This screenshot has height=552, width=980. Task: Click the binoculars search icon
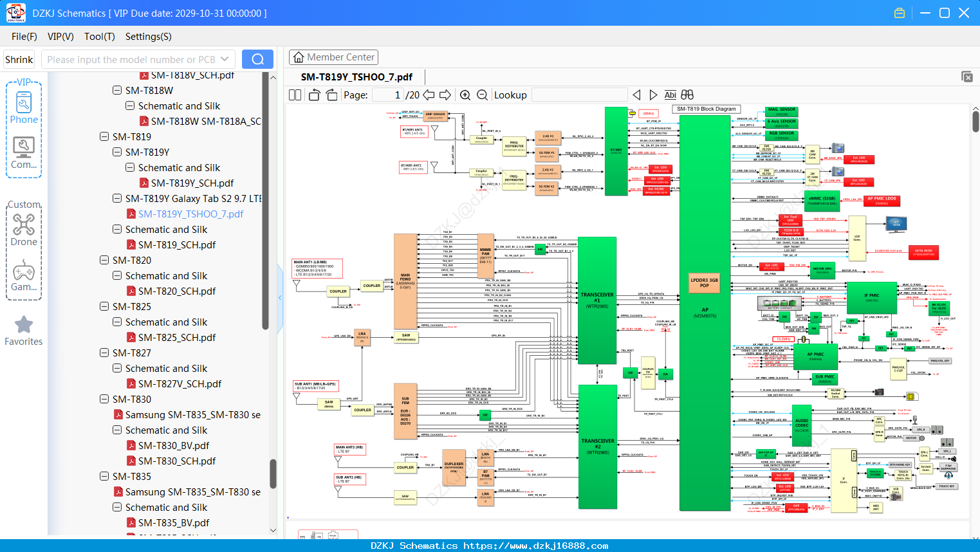coord(687,95)
